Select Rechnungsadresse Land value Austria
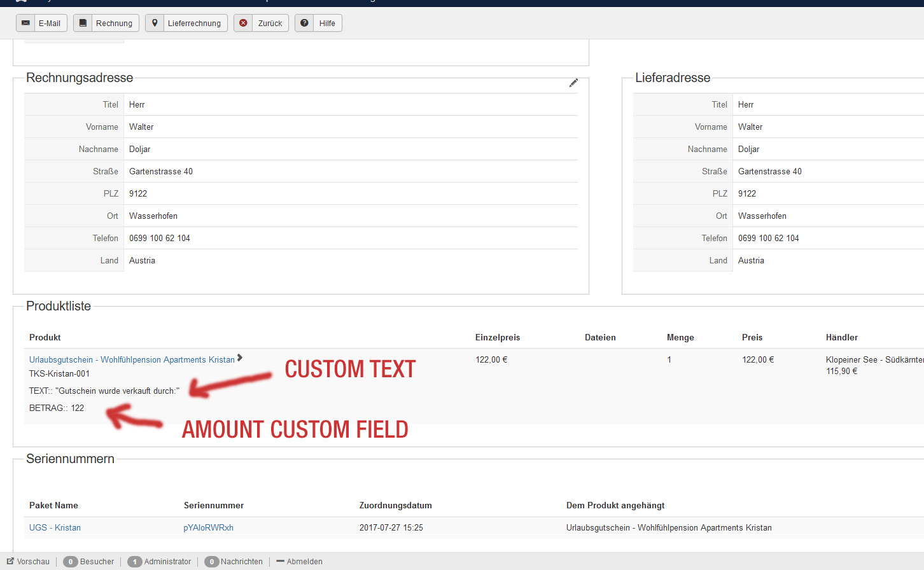Image resolution: width=924 pixels, height=570 pixels. (x=142, y=261)
